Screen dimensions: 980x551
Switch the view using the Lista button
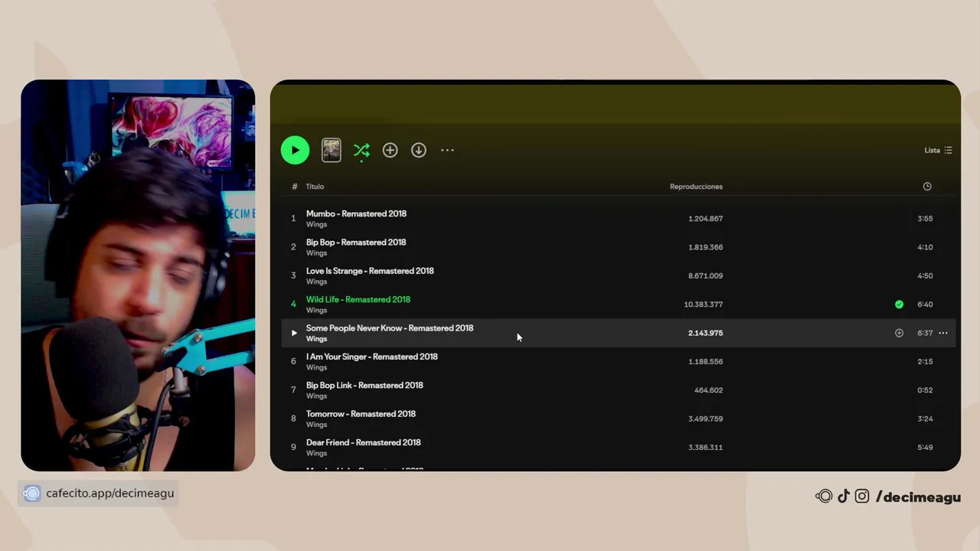click(938, 150)
